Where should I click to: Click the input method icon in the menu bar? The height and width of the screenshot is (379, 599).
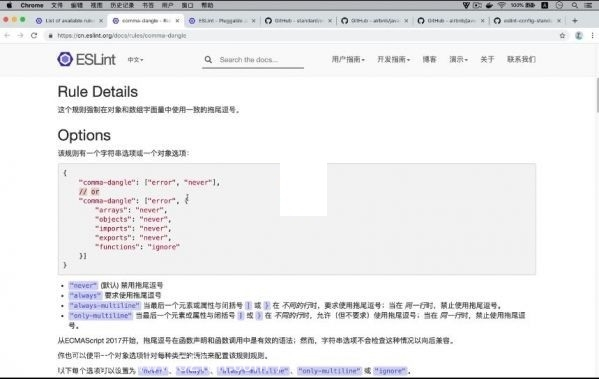point(545,5)
